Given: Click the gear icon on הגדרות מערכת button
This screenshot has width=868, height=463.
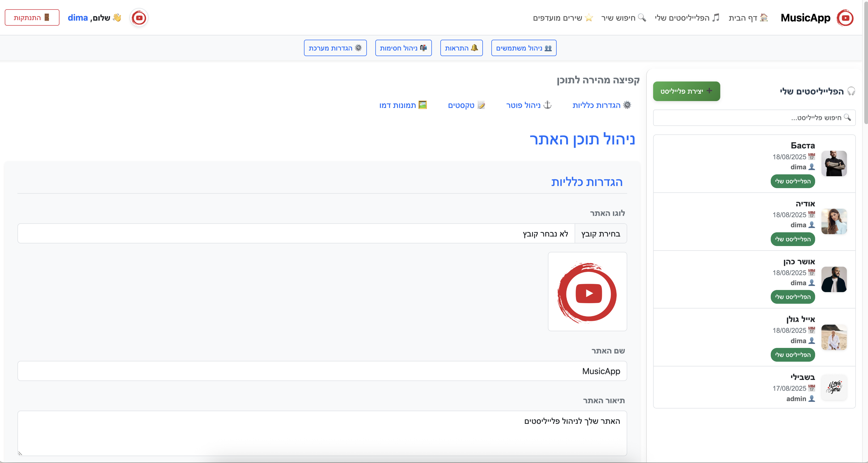Looking at the screenshot, I should tap(358, 48).
